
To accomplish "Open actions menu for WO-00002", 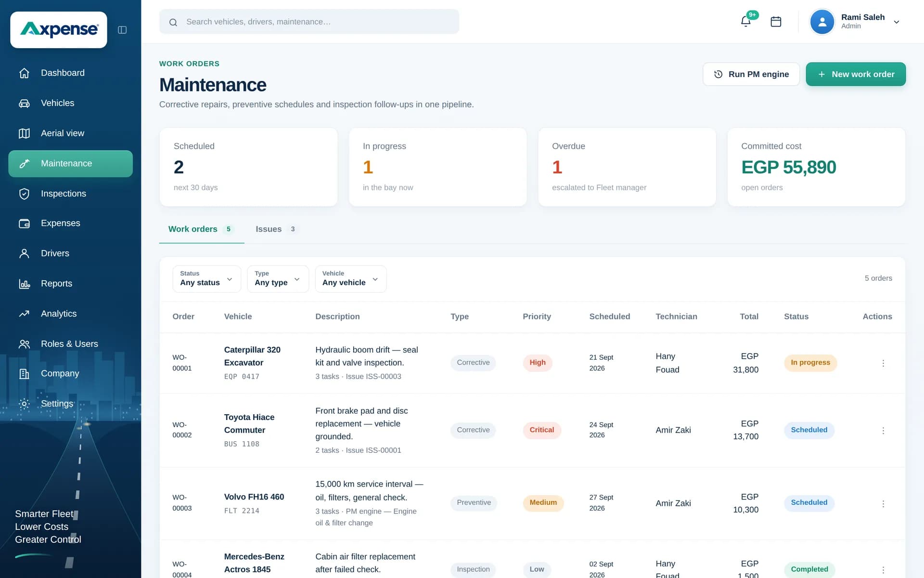I will [883, 431].
